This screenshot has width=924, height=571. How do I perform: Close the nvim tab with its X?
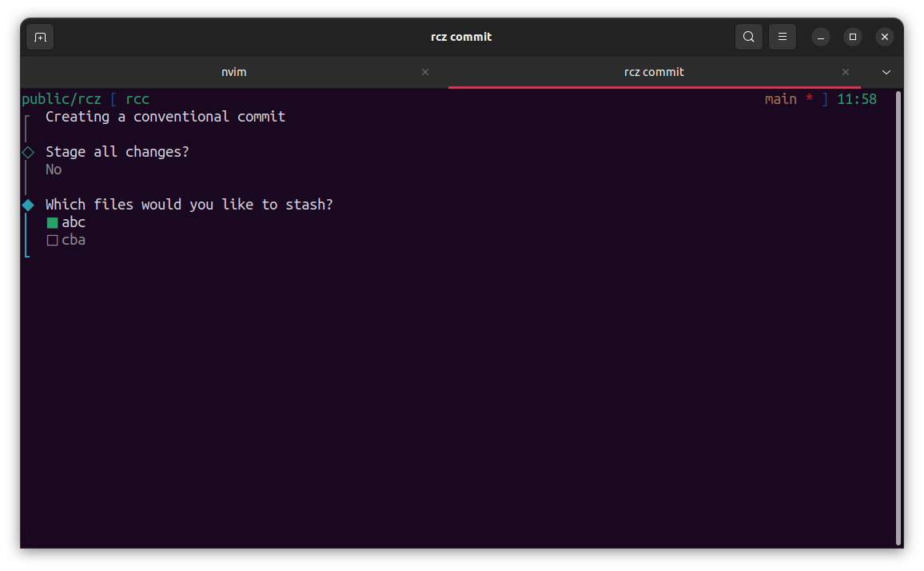[x=425, y=72]
